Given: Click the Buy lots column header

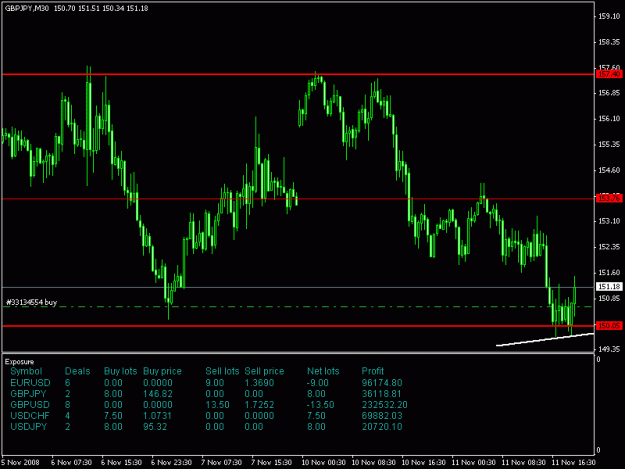Looking at the screenshot, I should coord(120,371).
